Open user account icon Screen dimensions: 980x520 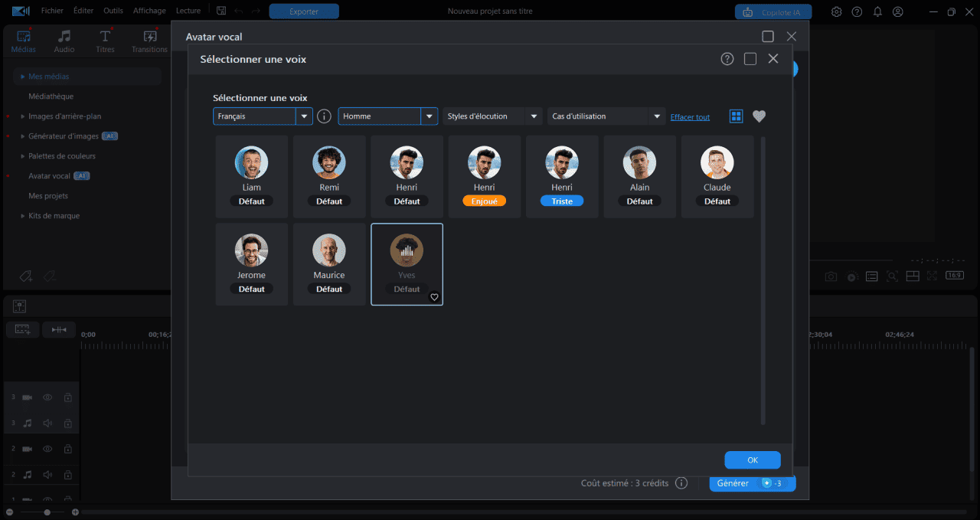point(898,11)
